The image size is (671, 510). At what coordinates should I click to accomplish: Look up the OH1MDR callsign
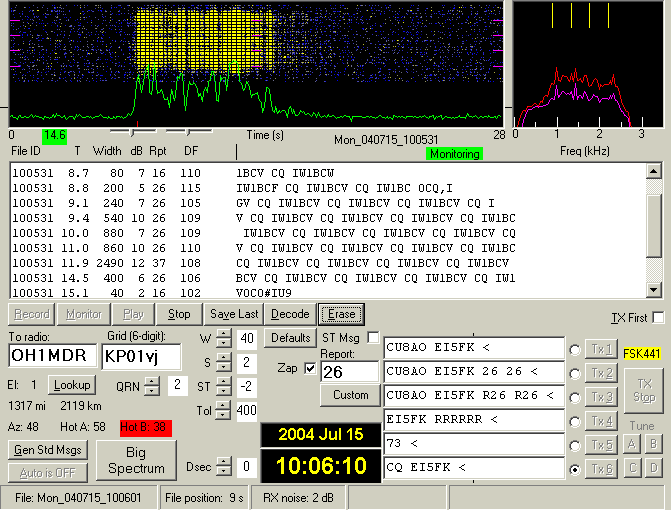[x=71, y=385]
